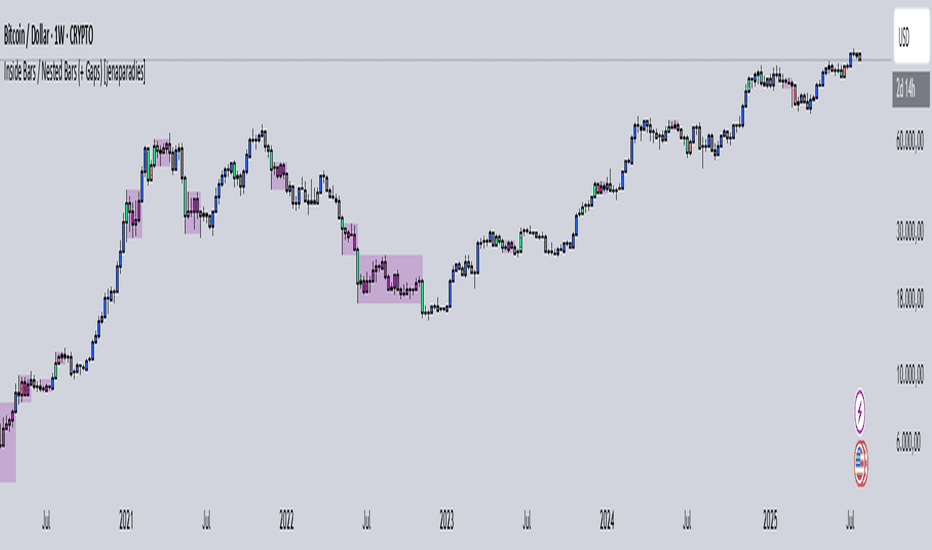
Task: Click the 10,000.00 price axis label
Action: point(909,374)
